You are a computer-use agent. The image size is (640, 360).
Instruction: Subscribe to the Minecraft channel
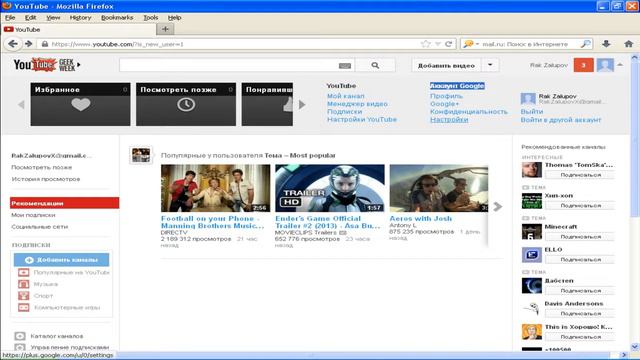click(580, 237)
